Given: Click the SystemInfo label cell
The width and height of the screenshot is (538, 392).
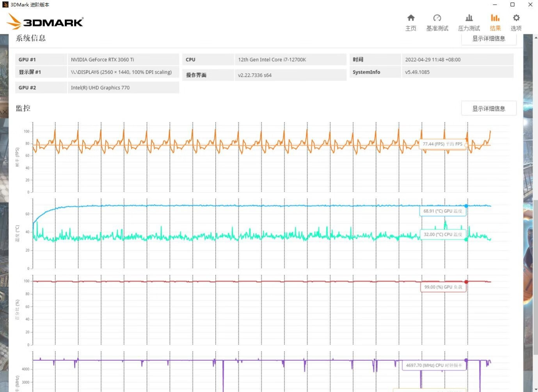Looking at the screenshot, I should point(375,72).
